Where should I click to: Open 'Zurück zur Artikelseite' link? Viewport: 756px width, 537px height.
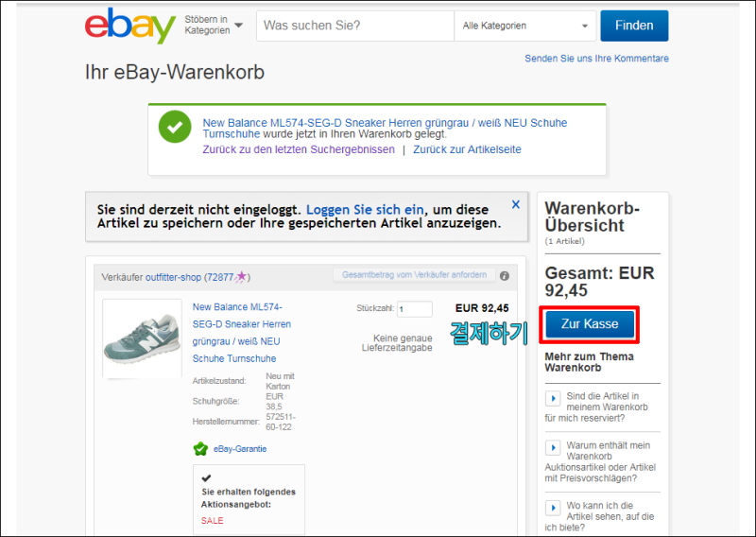tap(467, 149)
